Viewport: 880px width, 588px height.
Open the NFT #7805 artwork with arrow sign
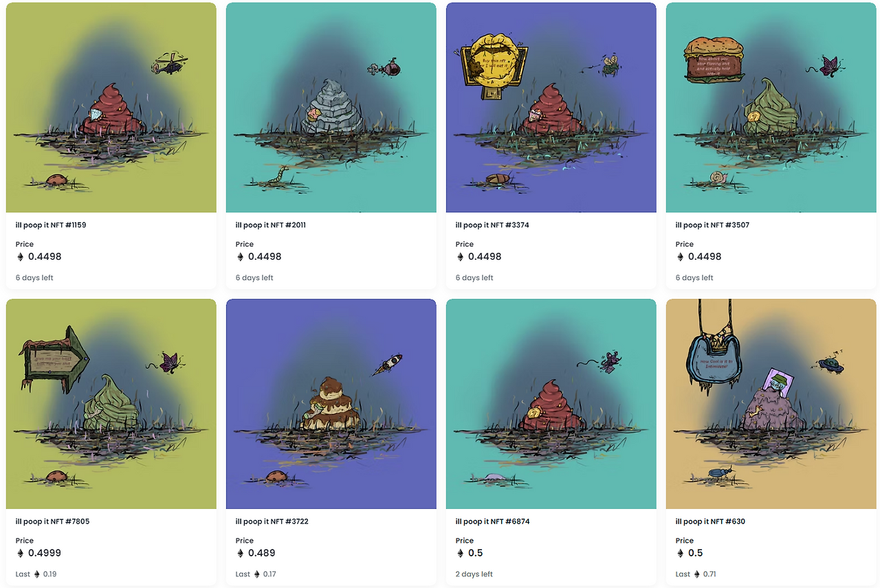point(111,404)
